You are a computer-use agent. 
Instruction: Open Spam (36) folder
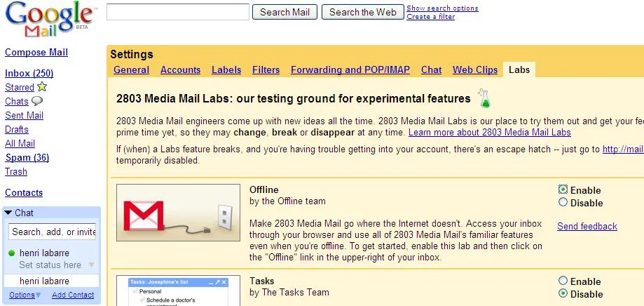click(27, 157)
